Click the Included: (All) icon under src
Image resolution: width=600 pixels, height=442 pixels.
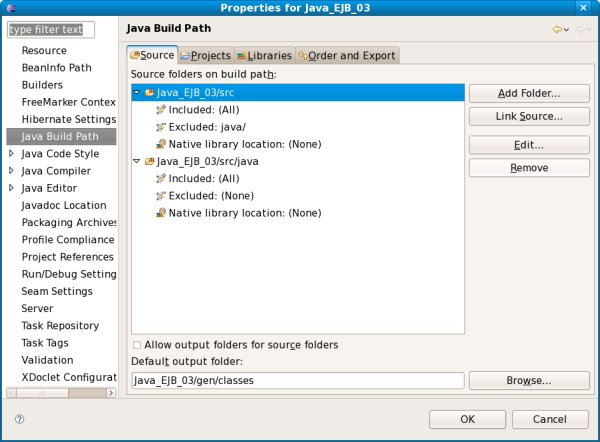[x=161, y=110]
